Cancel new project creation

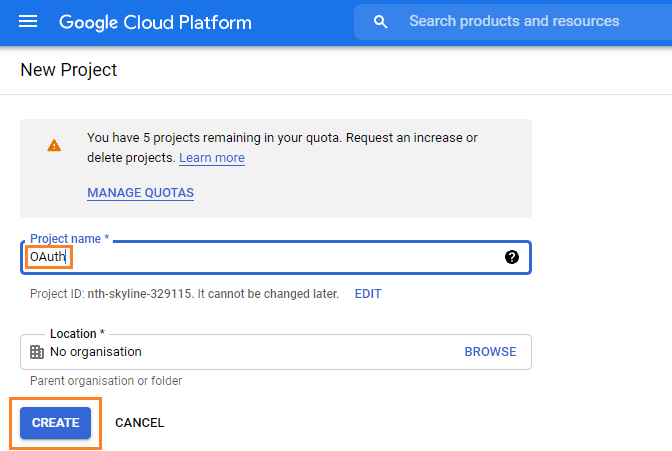click(139, 423)
